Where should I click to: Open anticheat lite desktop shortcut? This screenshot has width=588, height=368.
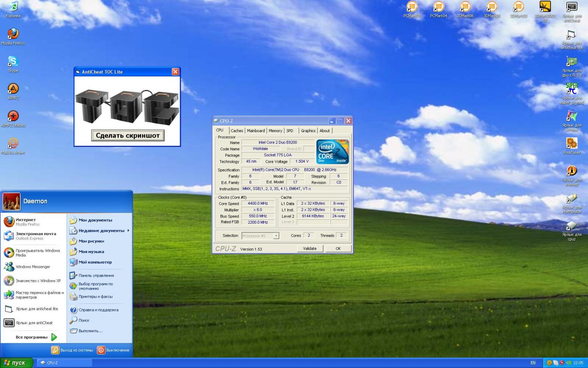[571, 39]
